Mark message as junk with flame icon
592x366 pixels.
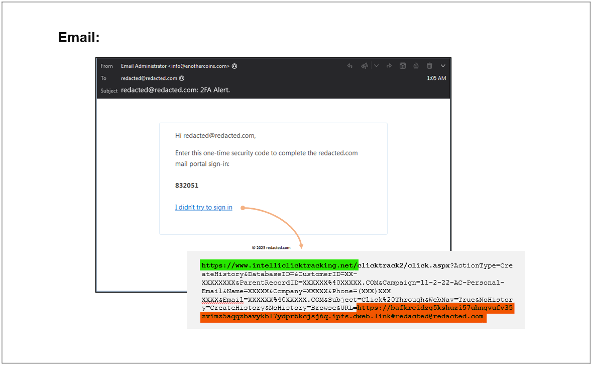[x=416, y=66]
